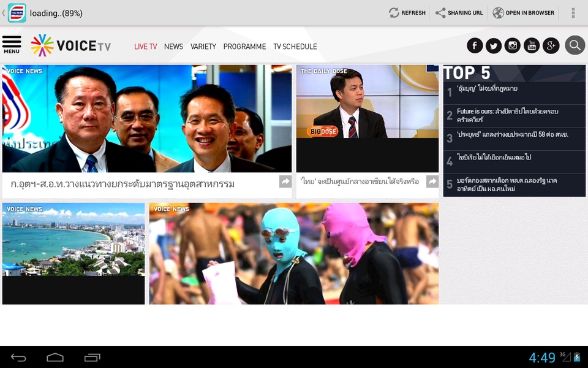The height and width of the screenshot is (368, 588).
Task: Open the coastal city Voice News thumbnail
Action: tap(73, 253)
